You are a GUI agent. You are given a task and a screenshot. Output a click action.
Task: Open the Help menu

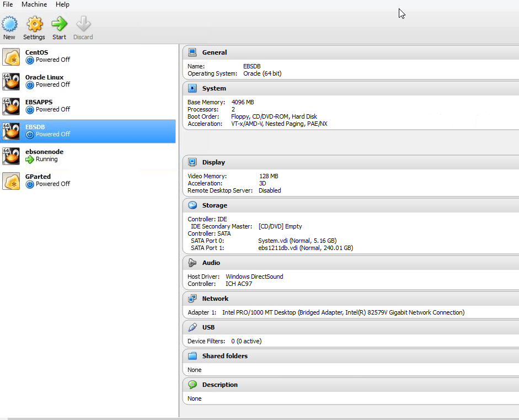(62, 4)
